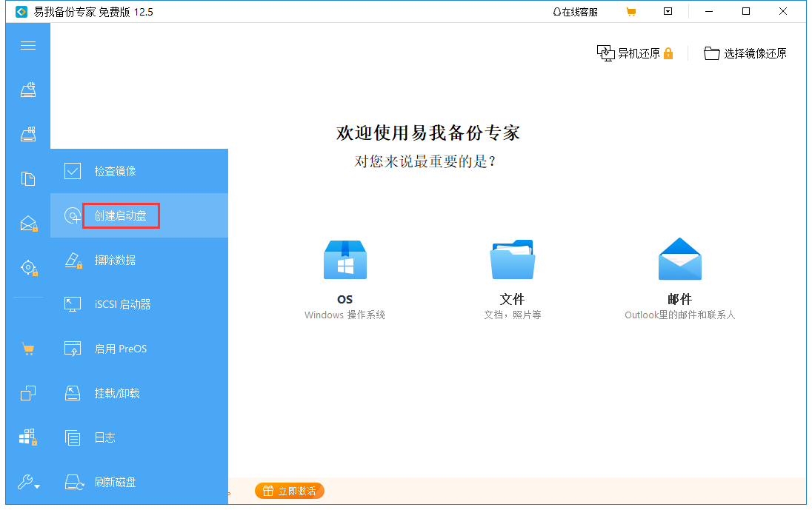Click 选择镜像还原 button

(745, 53)
